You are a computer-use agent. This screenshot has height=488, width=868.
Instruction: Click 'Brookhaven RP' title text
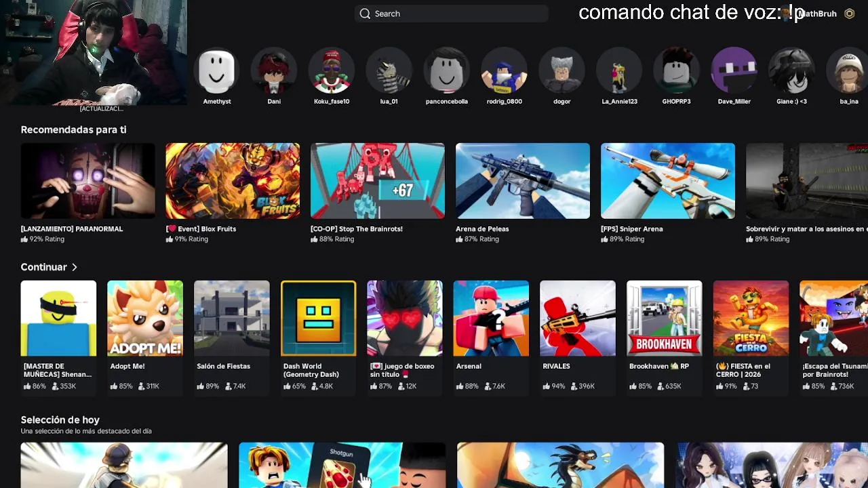(659, 366)
